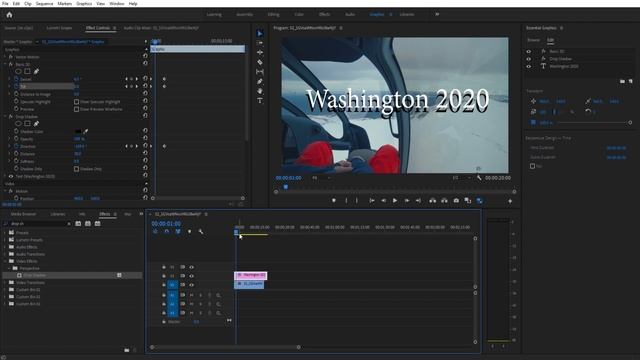Toggle Swivel animation stopwatch
640x360 pixels.
16,79
